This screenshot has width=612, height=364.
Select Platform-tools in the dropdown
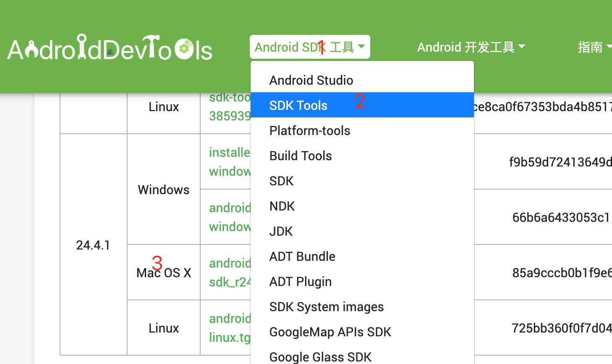tap(362, 130)
